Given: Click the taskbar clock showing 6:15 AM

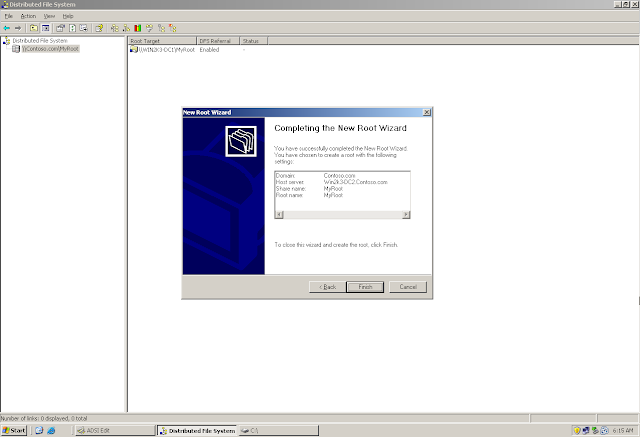Looking at the screenshot, I should (622, 430).
